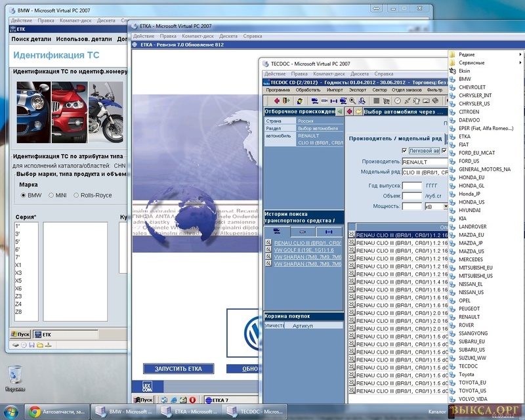
Task: Select the Rolls-Royce radio button
Action: click(x=76, y=195)
